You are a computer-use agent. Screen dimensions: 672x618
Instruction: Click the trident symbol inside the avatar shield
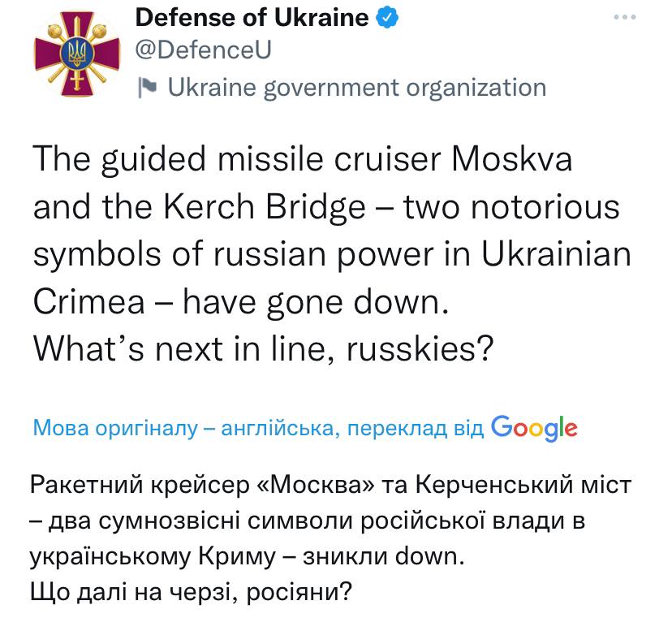click(75, 53)
